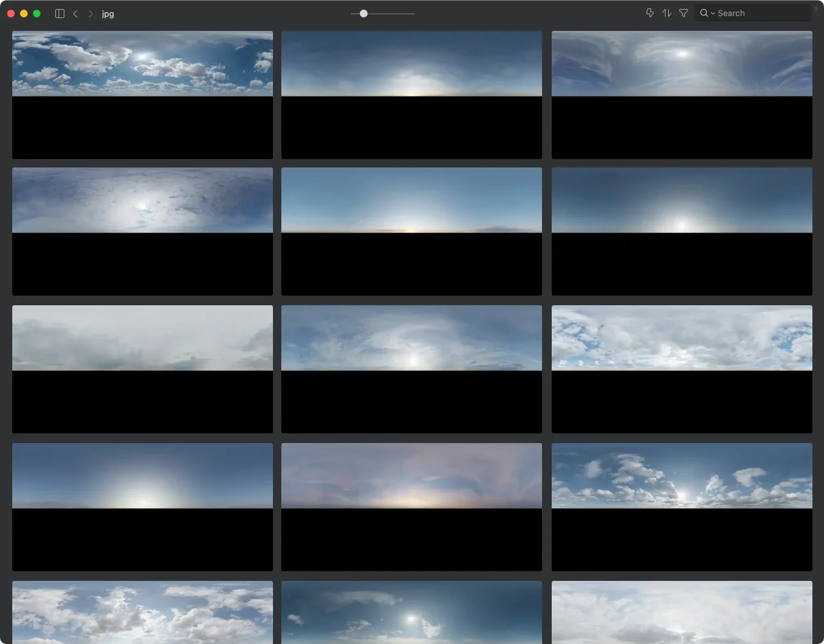Select third-row middle thumbnail, swirling thin clouds
The image size is (824, 644).
[411, 369]
